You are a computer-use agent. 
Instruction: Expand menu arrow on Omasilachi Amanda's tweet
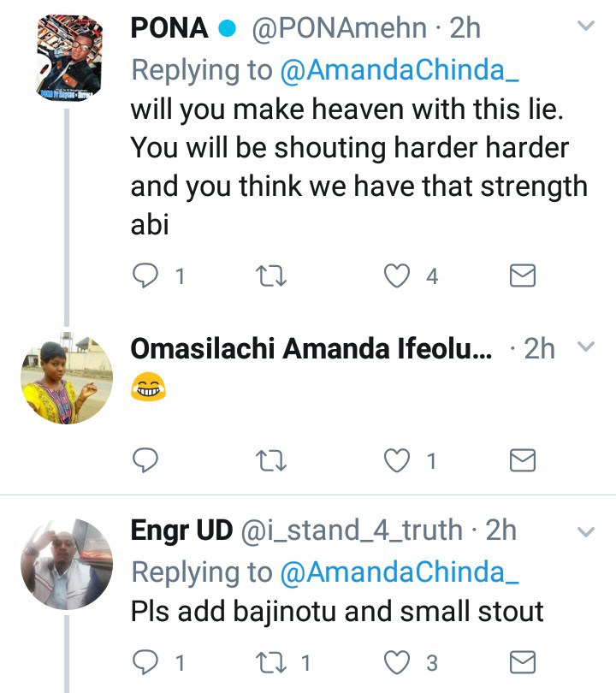pos(586,346)
